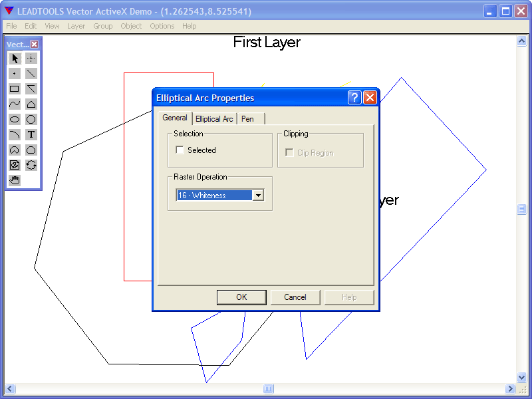
Task: Toggle the Clip Region checkbox
Action: pyautogui.click(x=289, y=152)
